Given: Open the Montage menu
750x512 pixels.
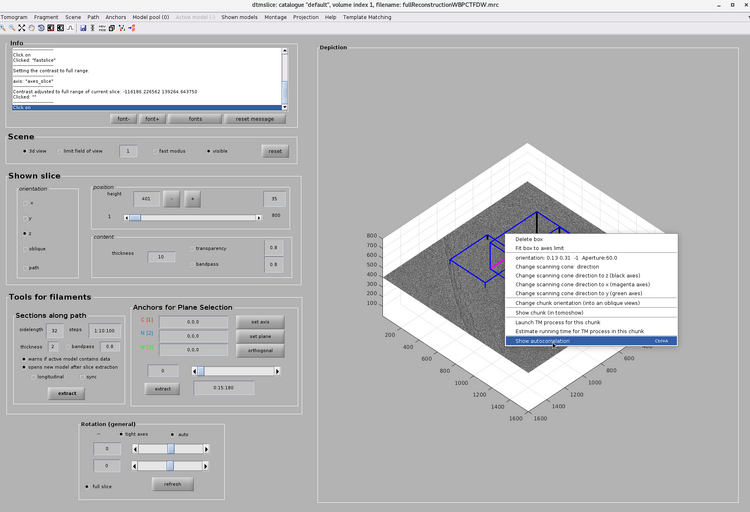Looking at the screenshot, I should [x=275, y=17].
